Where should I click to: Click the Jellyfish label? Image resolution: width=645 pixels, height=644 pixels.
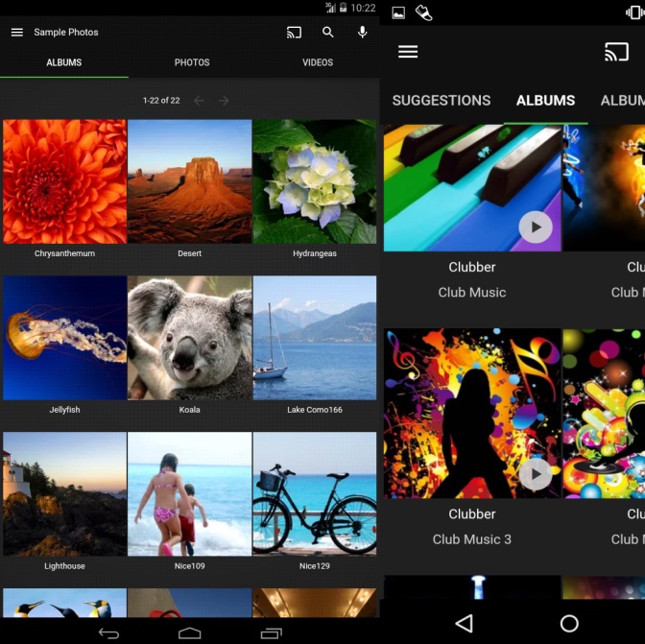[64, 410]
